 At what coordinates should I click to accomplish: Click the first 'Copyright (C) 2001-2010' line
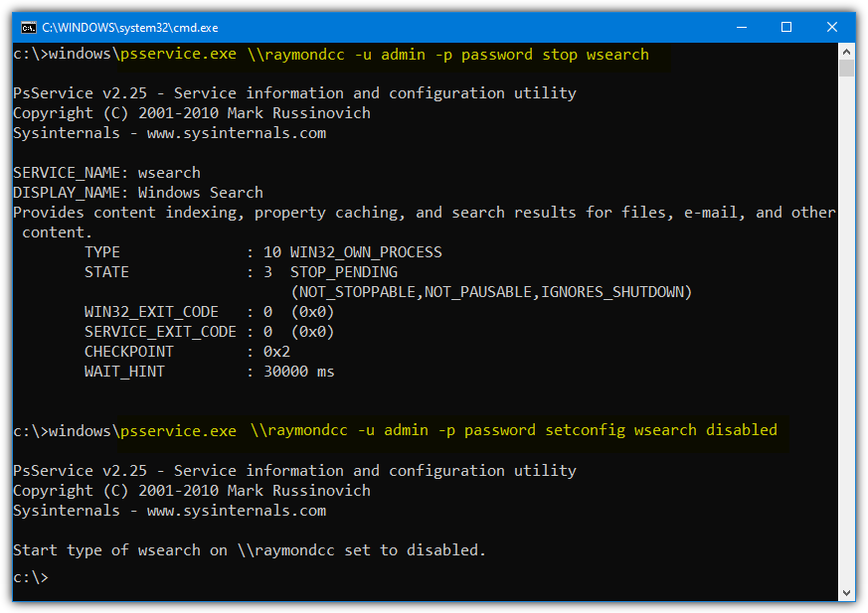tap(192, 113)
